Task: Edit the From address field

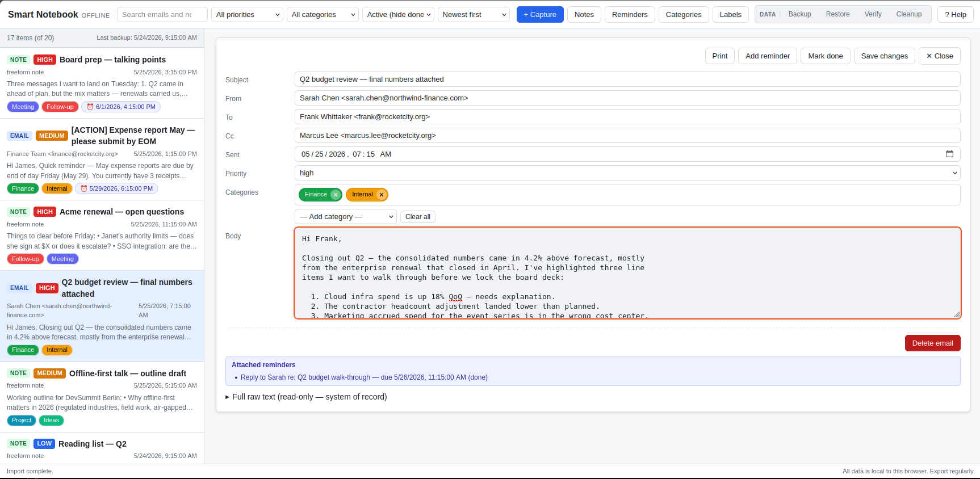Action: 627,98
